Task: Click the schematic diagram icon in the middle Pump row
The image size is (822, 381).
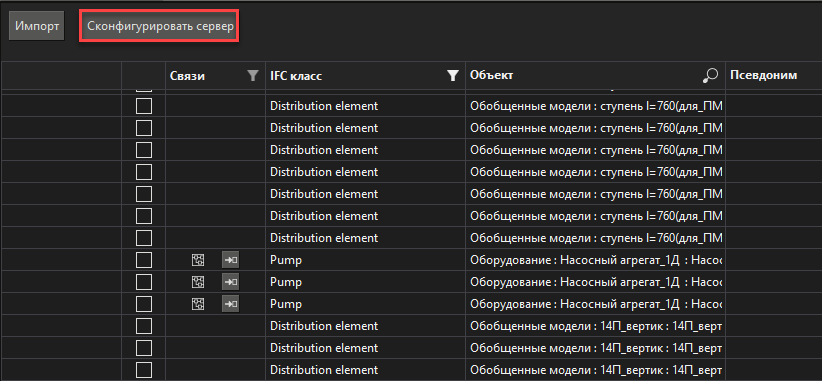Action: (x=198, y=282)
